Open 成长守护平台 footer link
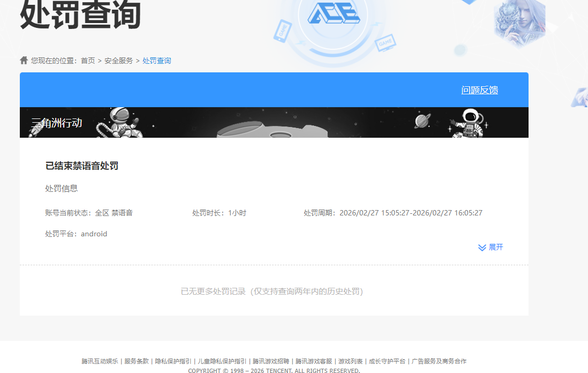The height and width of the screenshot is (373, 588). (387, 361)
